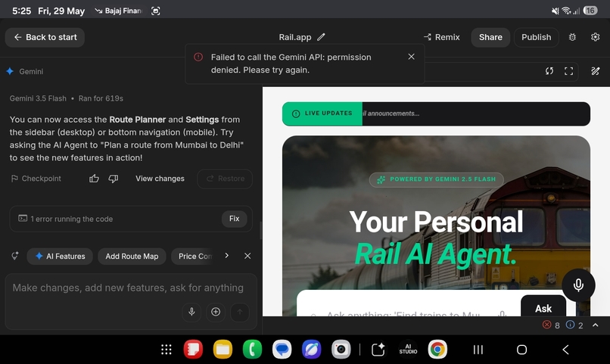This screenshot has width=610, height=364.
Task: Dismiss the Gemini API error notification
Action: pos(411,57)
